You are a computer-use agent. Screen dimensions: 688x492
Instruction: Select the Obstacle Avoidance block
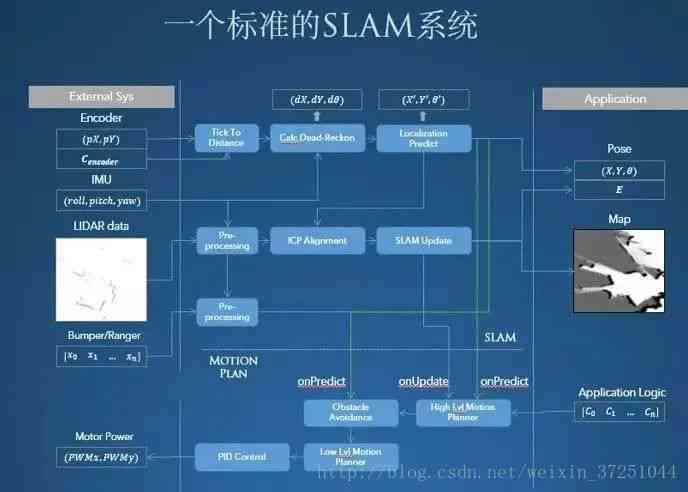coord(351,413)
